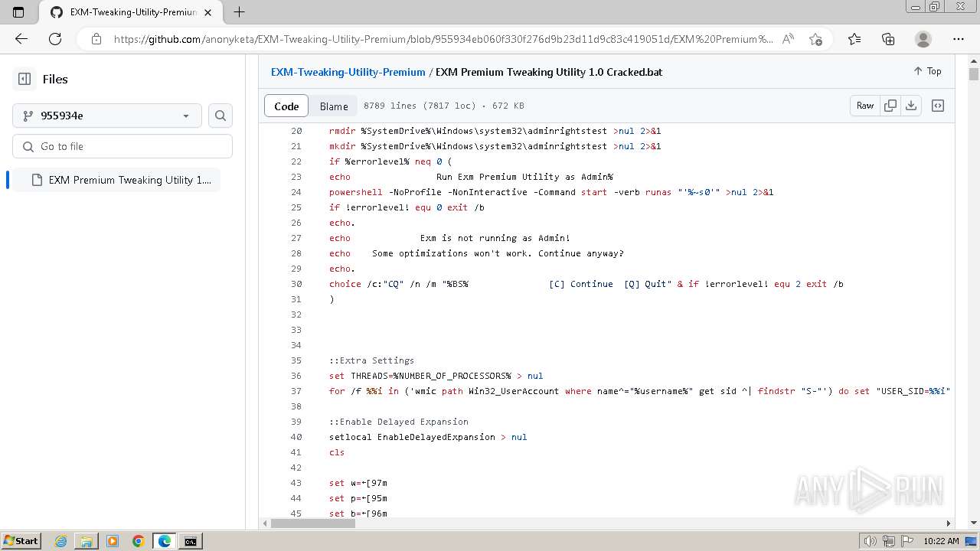Select the Edge taskbar icon
The image size is (980, 551).
pos(165,541)
